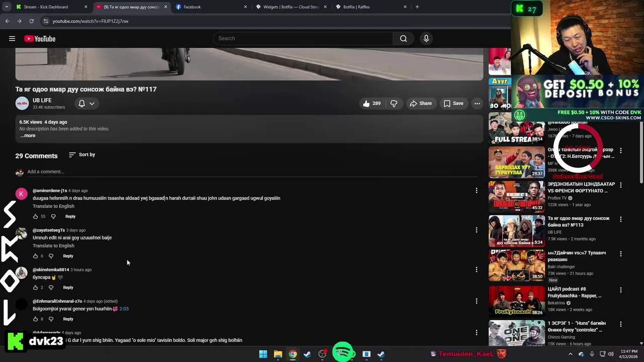Show hidden system tray icons
644x362 pixels.
click(x=570, y=354)
